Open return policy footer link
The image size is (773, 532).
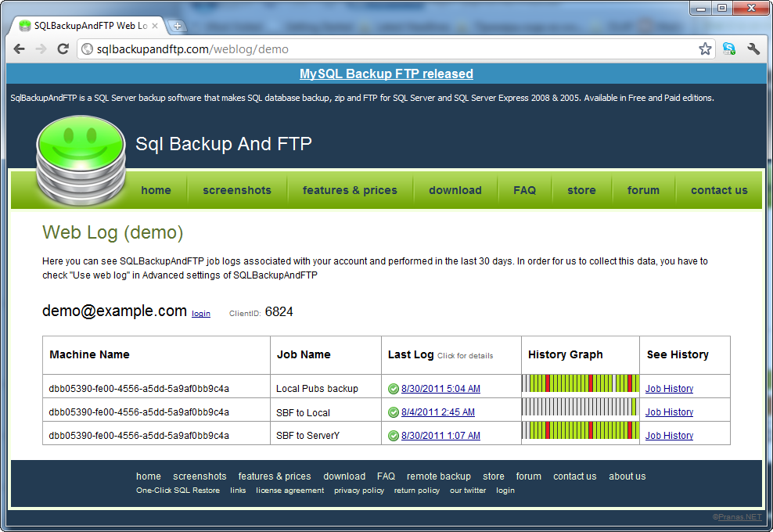coord(416,491)
